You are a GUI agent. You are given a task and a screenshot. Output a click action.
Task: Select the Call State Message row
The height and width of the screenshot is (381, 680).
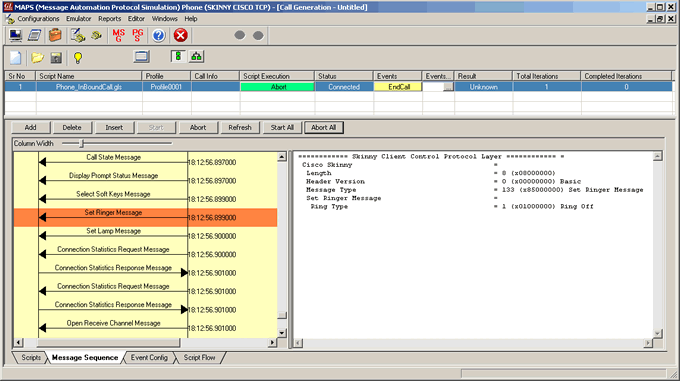point(145,161)
